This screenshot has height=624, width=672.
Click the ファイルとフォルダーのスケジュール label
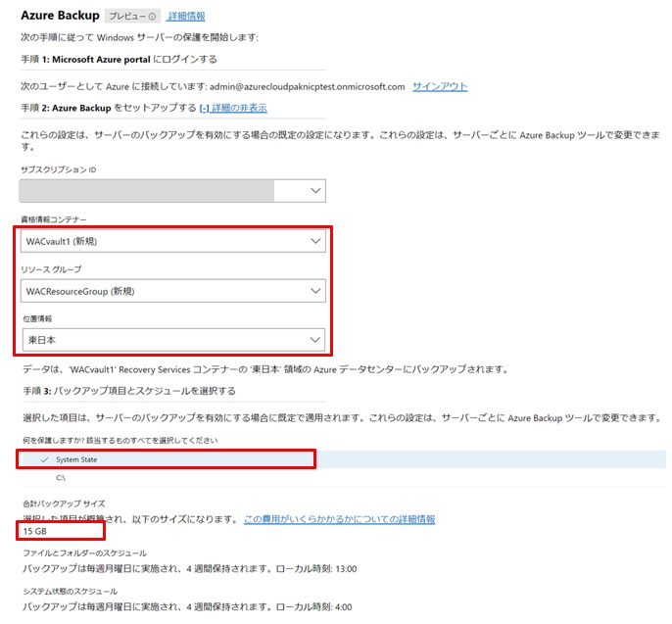pos(85,553)
